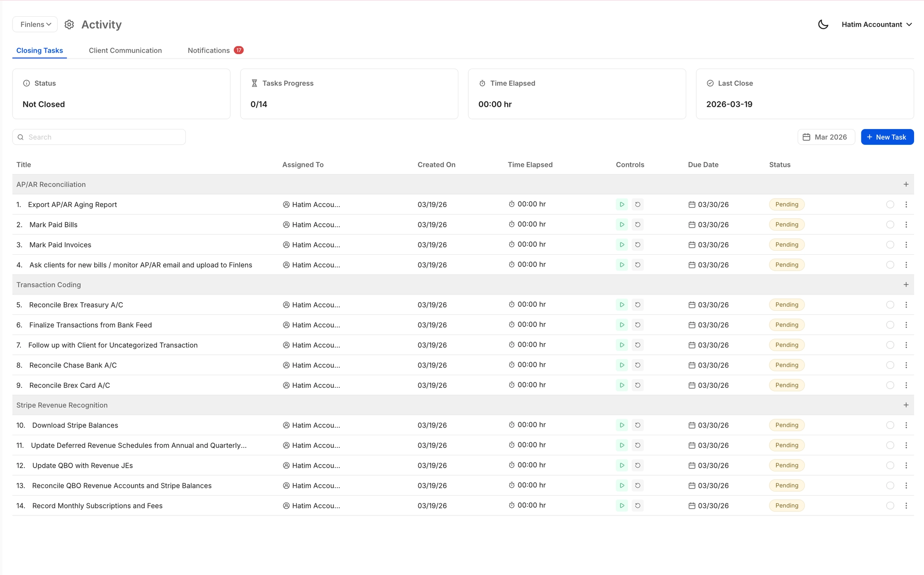Start timer for Download Stripe Balances task
This screenshot has height=575, width=924.
click(x=622, y=425)
